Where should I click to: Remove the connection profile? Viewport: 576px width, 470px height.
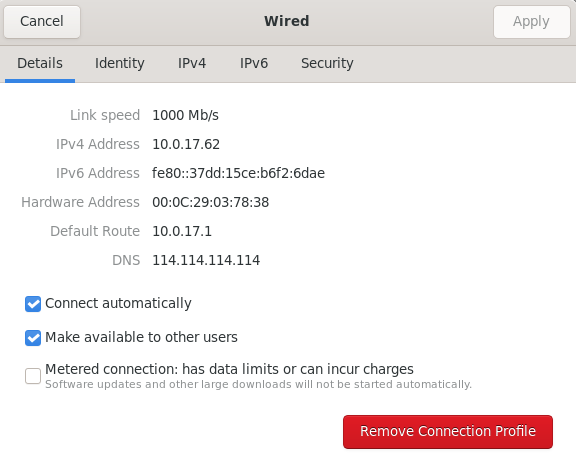point(448,432)
